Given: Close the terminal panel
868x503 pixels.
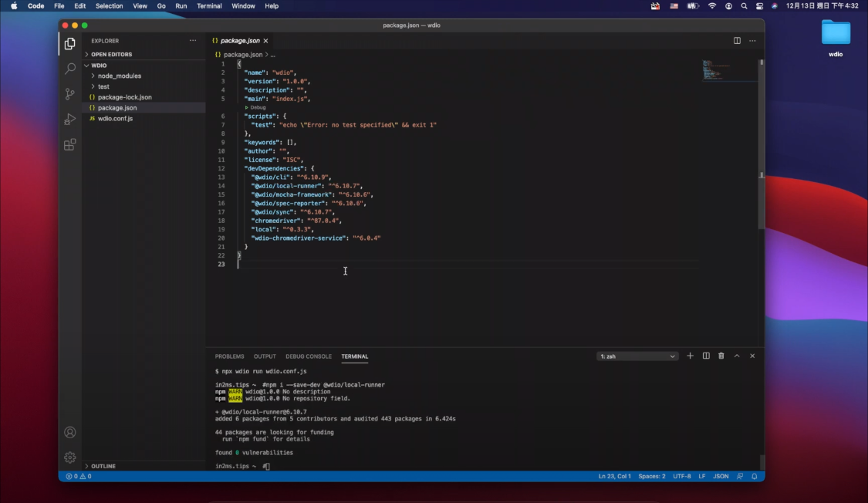Looking at the screenshot, I should click(752, 356).
